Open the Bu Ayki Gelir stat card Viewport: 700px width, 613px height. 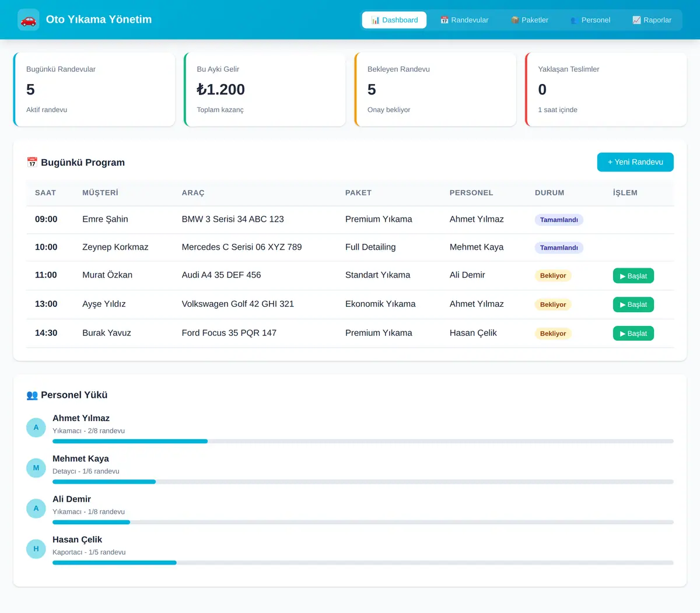pyautogui.click(x=265, y=89)
